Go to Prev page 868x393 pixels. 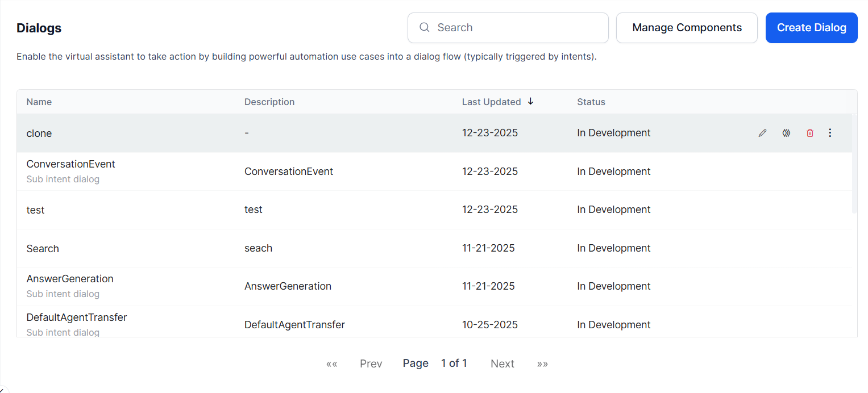[371, 363]
